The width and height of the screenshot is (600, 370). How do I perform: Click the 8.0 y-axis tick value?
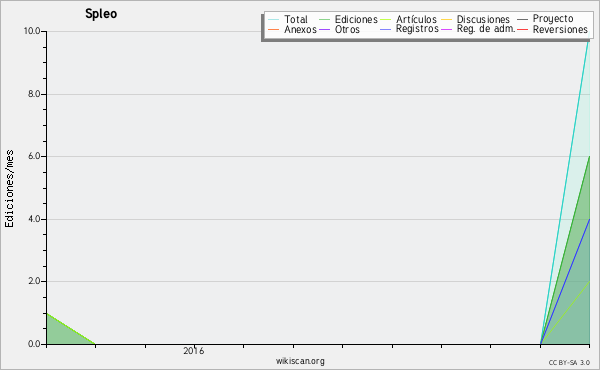click(34, 94)
